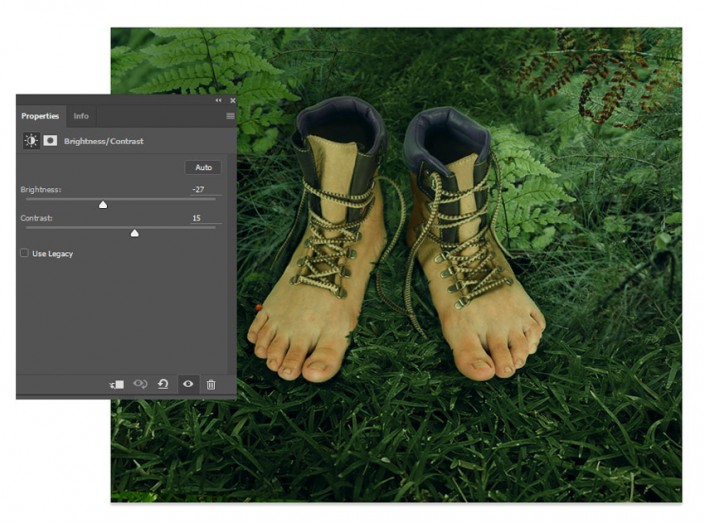Select the layer mask icon

pyautogui.click(x=50, y=141)
